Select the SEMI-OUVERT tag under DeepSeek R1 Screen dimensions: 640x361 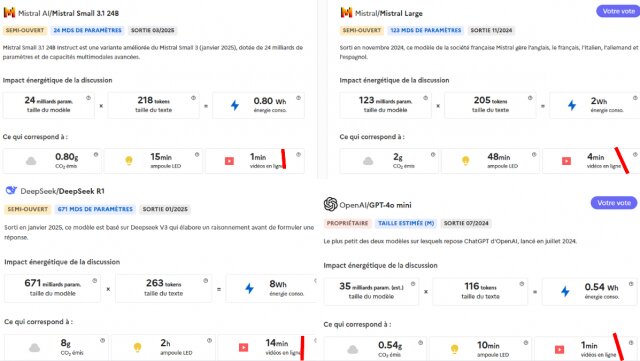28,209
